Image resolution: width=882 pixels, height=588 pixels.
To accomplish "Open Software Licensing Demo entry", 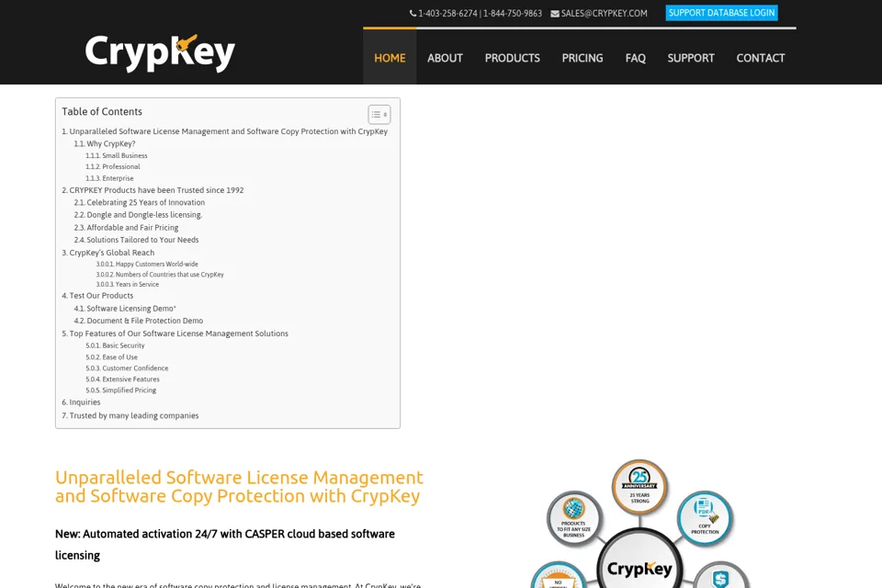I will pyautogui.click(x=125, y=309).
